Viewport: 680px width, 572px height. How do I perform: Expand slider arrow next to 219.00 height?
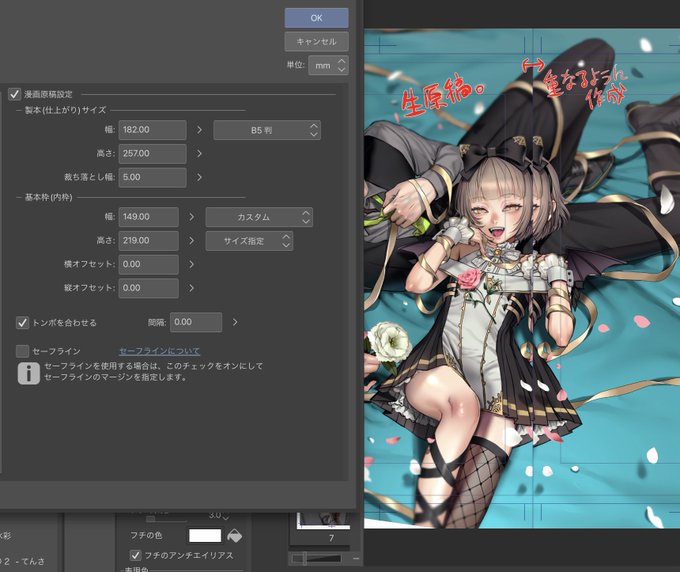point(192,241)
